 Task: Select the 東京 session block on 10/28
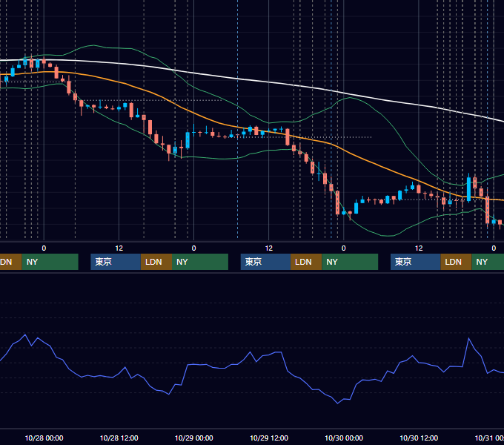[x=116, y=262]
